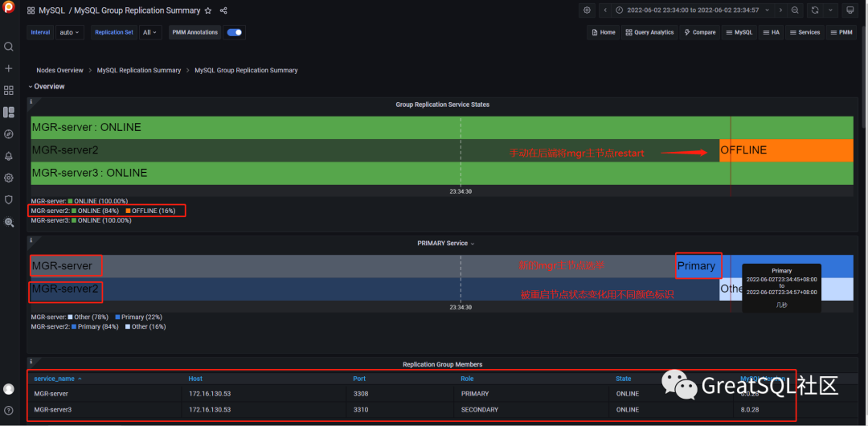Share the dashboard via share icon

(x=223, y=10)
